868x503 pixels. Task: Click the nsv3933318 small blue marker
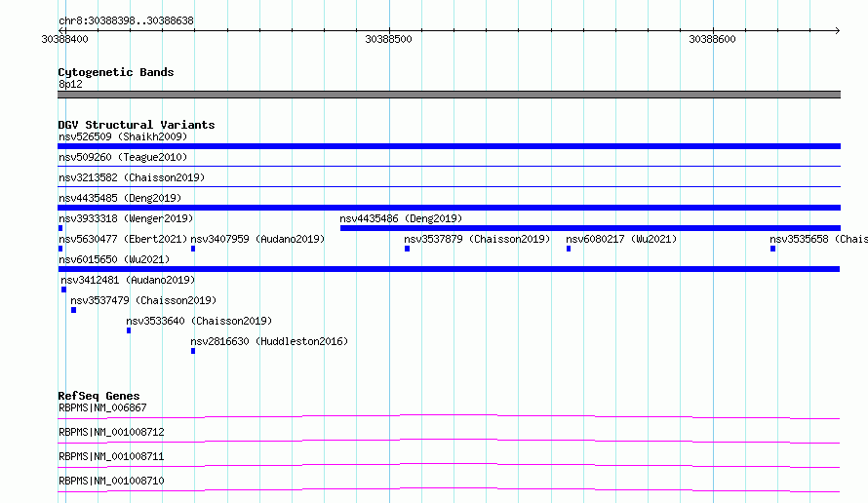[60, 228]
